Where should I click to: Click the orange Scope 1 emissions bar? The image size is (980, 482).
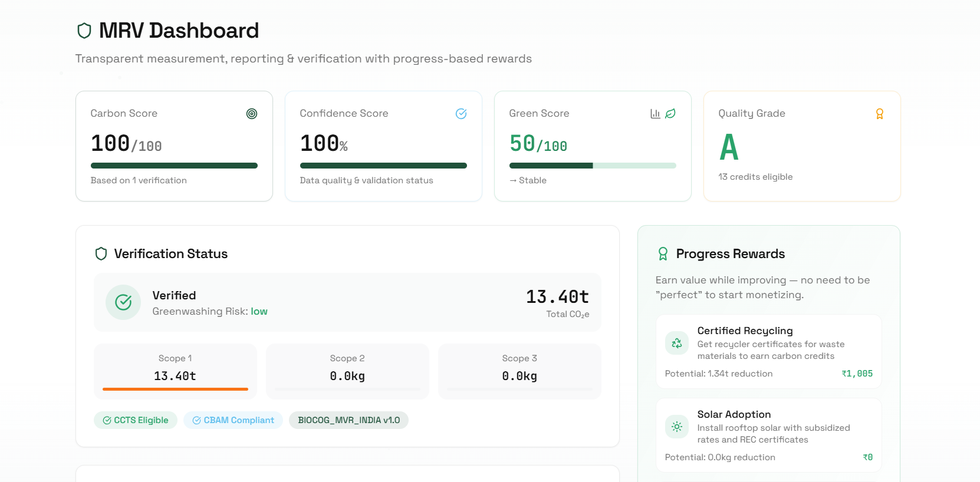pyautogui.click(x=175, y=389)
